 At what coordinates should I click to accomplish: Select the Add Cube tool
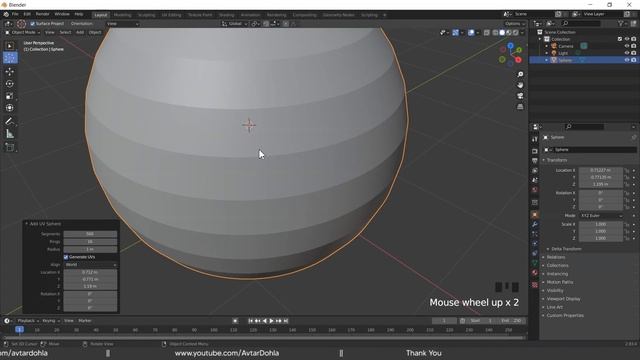(10, 147)
